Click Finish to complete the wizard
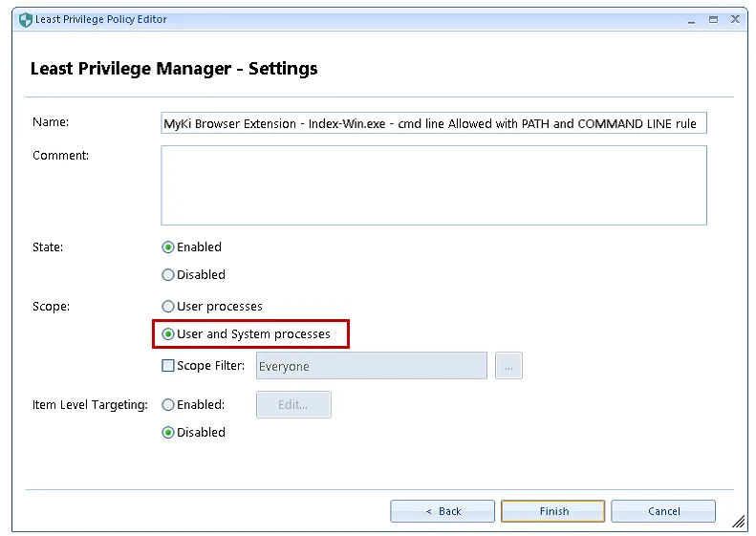 point(553,511)
